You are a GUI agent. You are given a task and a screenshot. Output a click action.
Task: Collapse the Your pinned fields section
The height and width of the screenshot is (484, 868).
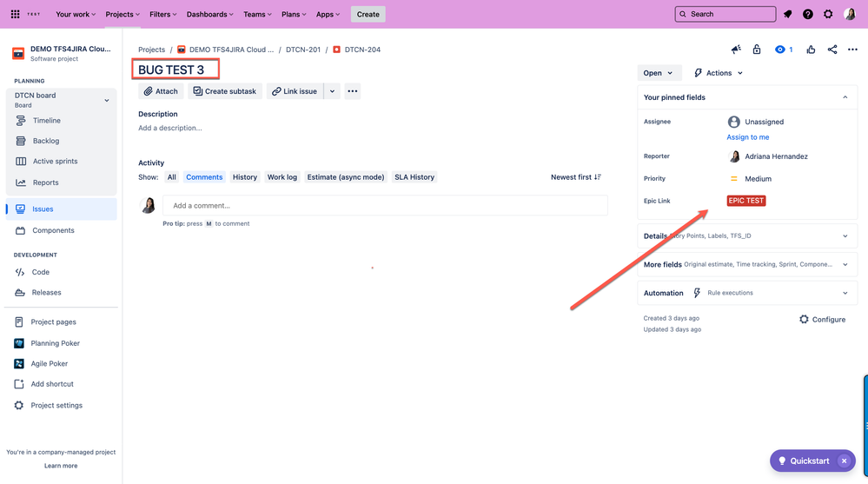[x=845, y=97]
